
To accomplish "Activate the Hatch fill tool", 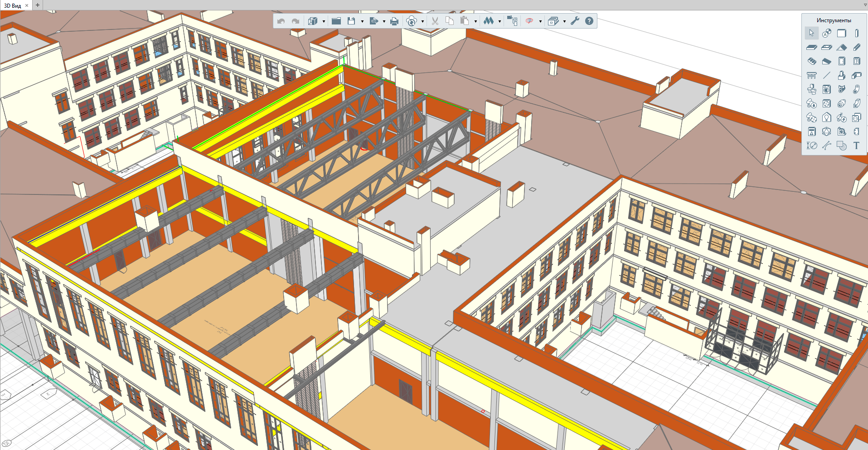I will point(842,145).
